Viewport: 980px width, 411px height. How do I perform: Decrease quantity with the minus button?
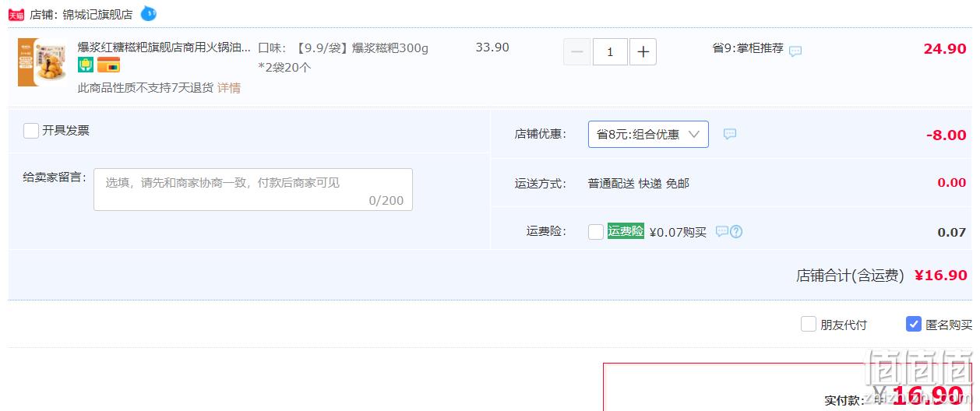pos(577,52)
